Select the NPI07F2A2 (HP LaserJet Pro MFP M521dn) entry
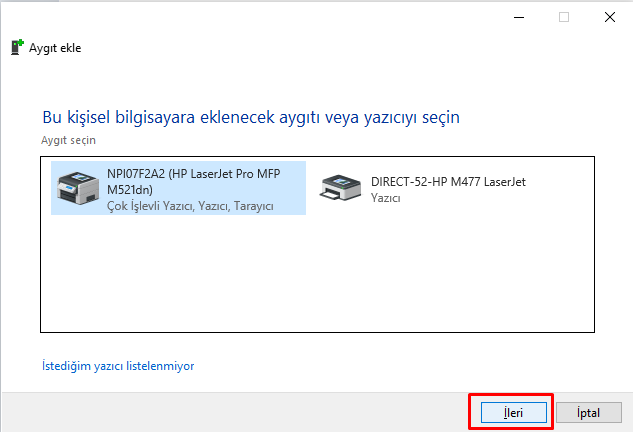 point(178,188)
